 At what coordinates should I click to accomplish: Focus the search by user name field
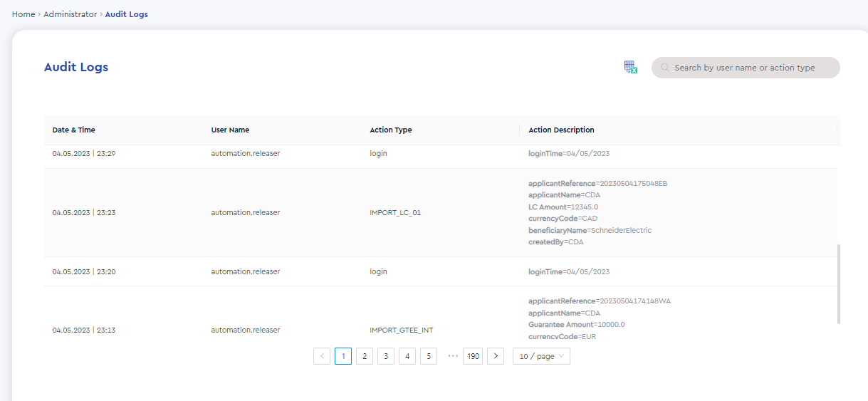pos(746,68)
